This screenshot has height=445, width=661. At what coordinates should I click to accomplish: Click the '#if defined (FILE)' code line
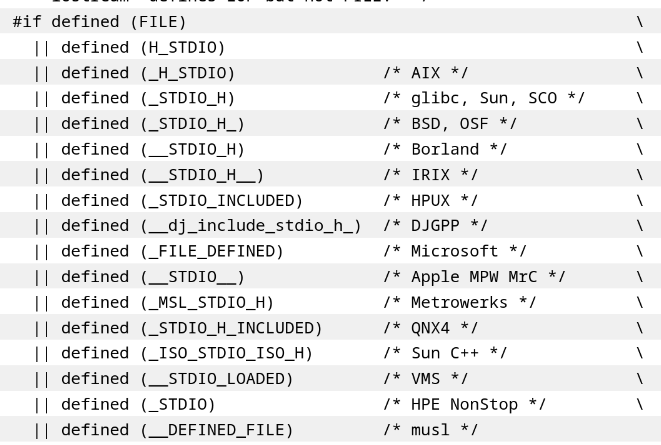click(x=99, y=22)
